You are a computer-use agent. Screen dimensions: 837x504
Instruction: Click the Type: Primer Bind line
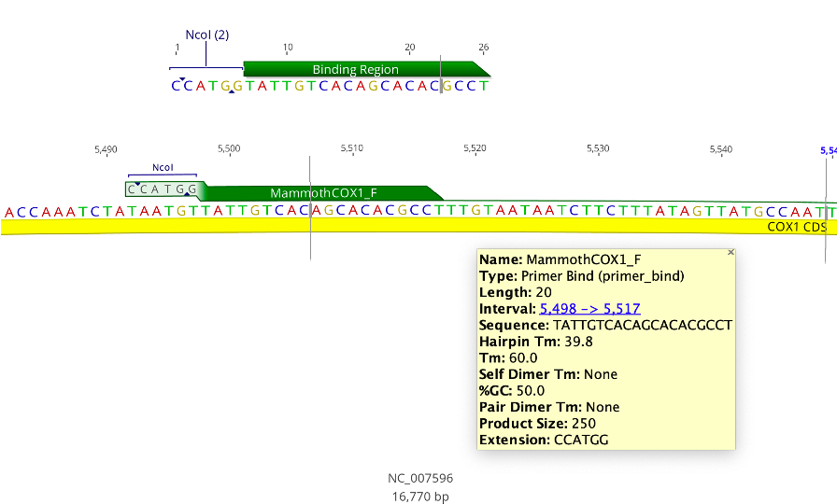point(582,276)
